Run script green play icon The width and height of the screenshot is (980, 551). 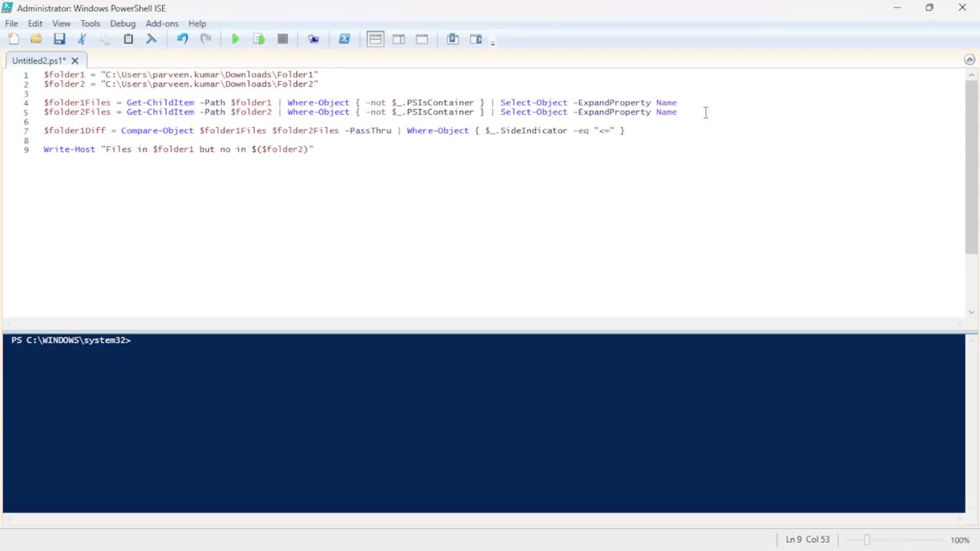pyautogui.click(x=236, y=39)
